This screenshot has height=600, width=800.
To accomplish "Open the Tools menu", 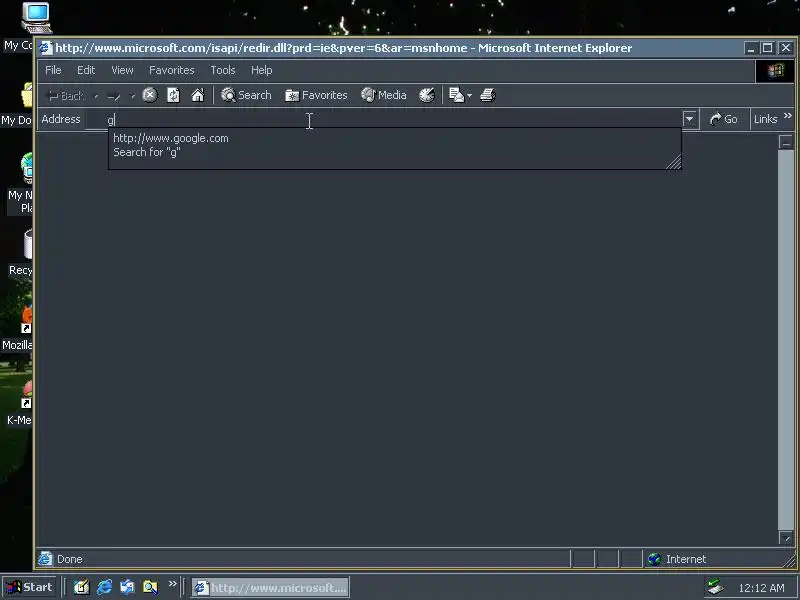I will tap(223, 70).
